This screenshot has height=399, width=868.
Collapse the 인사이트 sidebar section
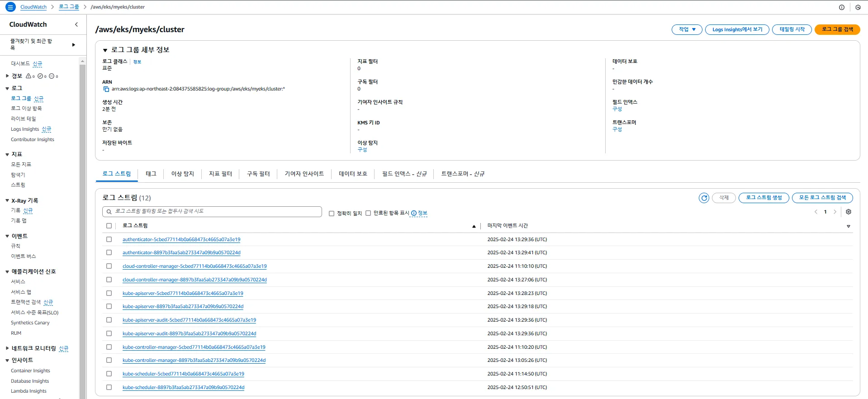(7, 361)
